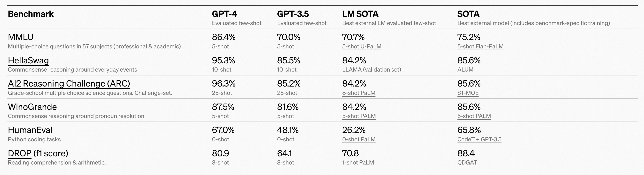Click 5-shot PALM under LM SOTA

pos(359,116)
